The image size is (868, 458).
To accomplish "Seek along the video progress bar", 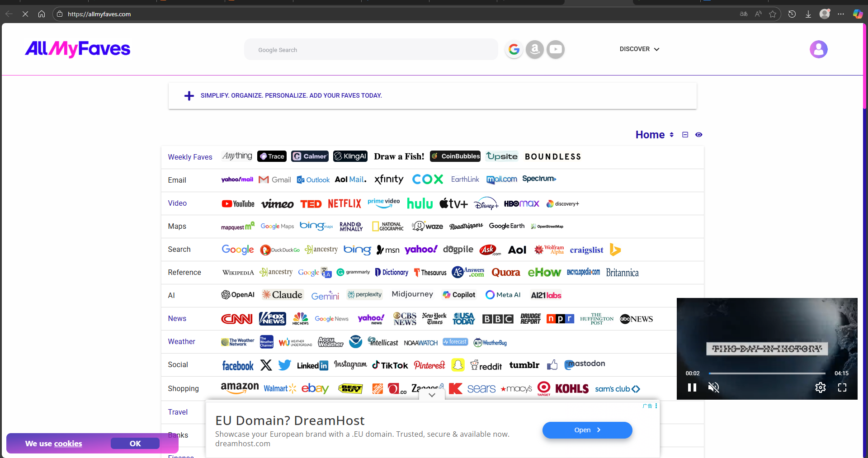I will 767,373.
